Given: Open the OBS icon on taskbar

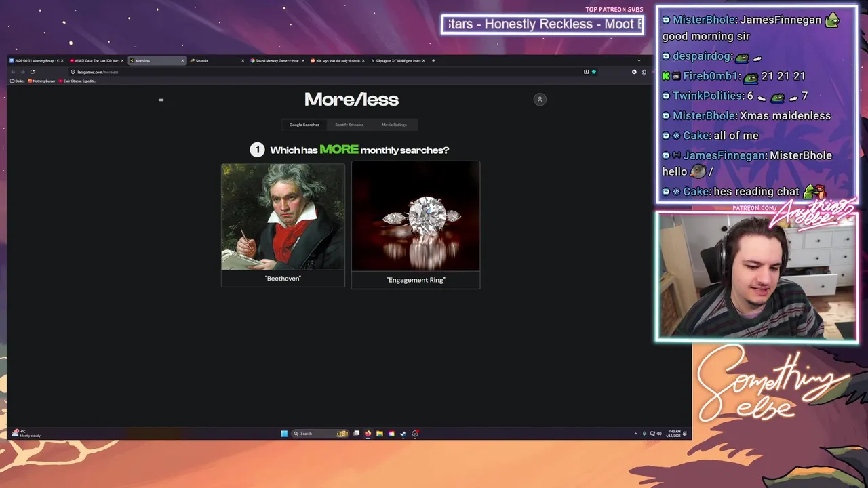Looking at the screenshot, I should [x=415, y=434].
